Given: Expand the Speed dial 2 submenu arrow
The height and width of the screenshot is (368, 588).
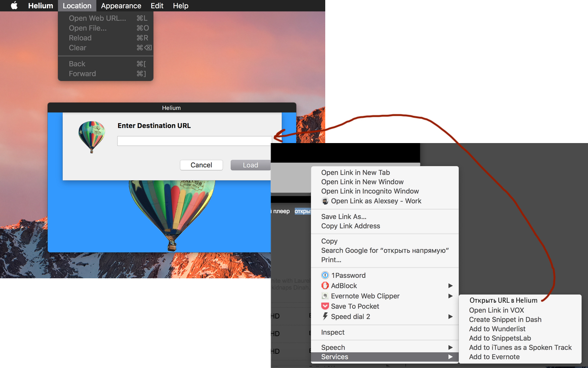Looking at the screenshot, I should 451,316.
